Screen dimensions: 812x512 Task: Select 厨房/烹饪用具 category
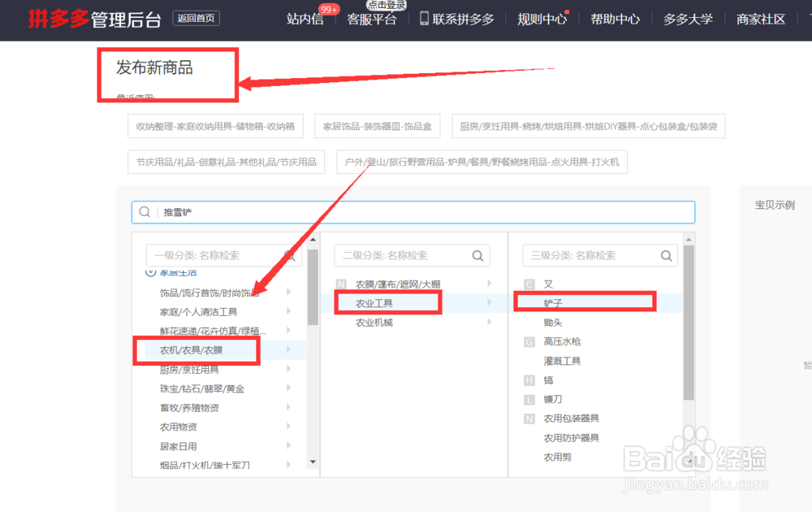coord(189,370)
